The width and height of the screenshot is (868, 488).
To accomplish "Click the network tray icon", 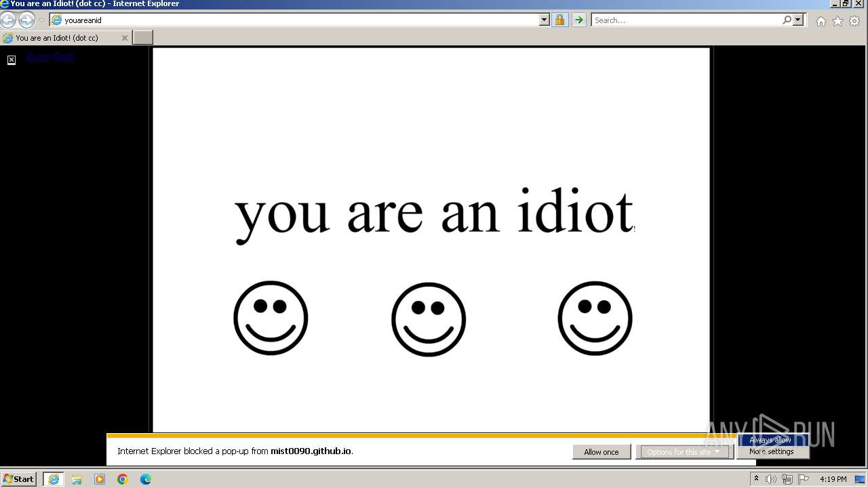I will [787, 479].
